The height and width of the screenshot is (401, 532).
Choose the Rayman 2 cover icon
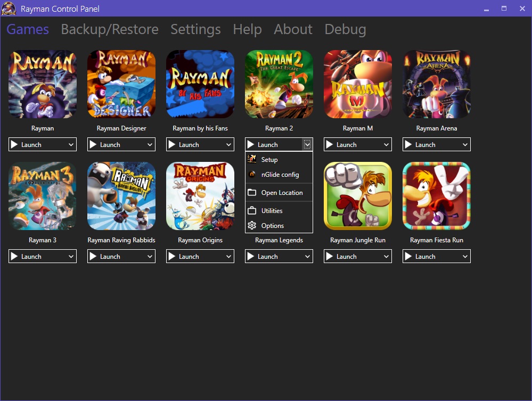click(279, 84)
